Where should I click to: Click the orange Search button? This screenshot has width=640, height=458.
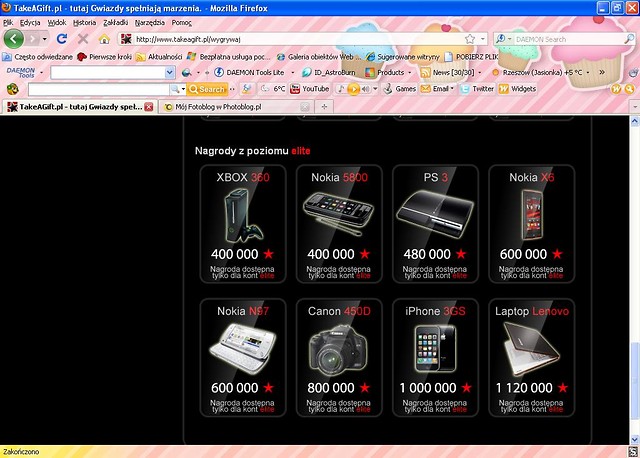[207, 89]
